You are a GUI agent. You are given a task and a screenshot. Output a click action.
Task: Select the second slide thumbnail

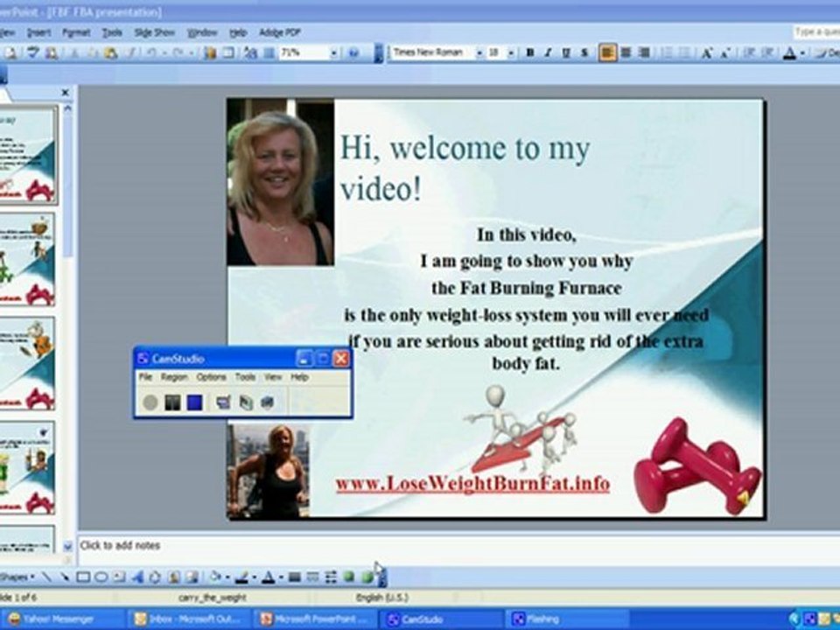27,259
